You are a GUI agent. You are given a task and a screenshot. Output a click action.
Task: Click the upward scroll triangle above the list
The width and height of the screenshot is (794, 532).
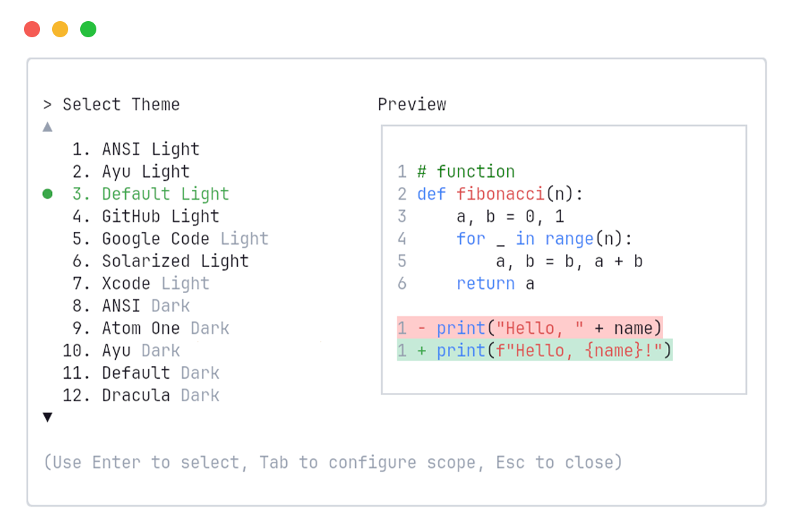[47, 126]
